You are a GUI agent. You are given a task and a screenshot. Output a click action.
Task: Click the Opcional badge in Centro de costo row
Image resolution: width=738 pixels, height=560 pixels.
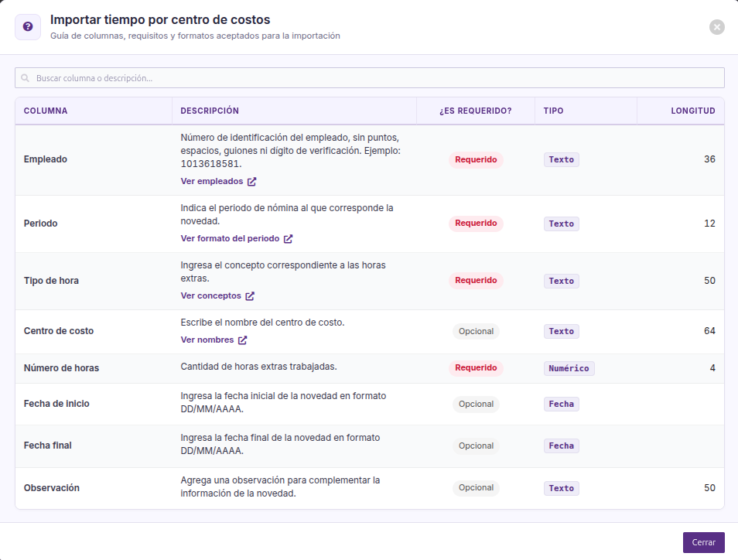pyautogui.click(x=476, y=331)
